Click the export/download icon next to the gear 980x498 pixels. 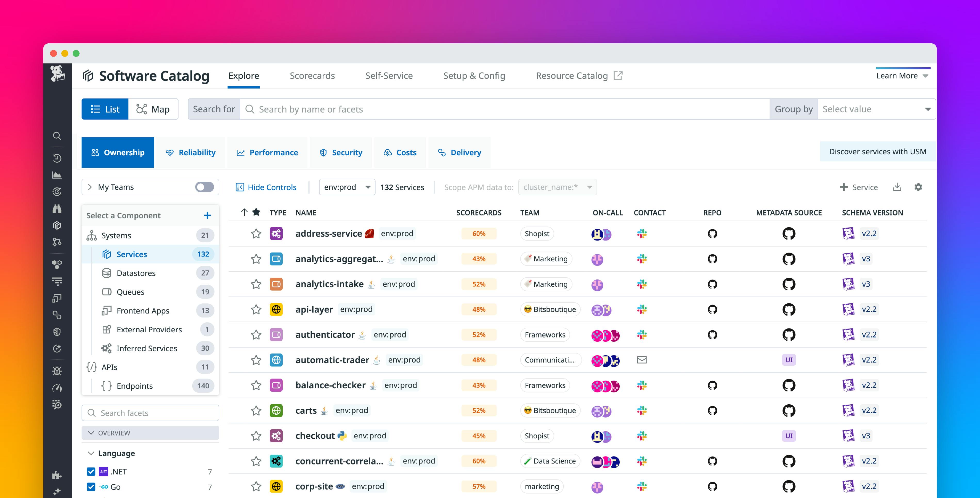(x=897, y=187)
